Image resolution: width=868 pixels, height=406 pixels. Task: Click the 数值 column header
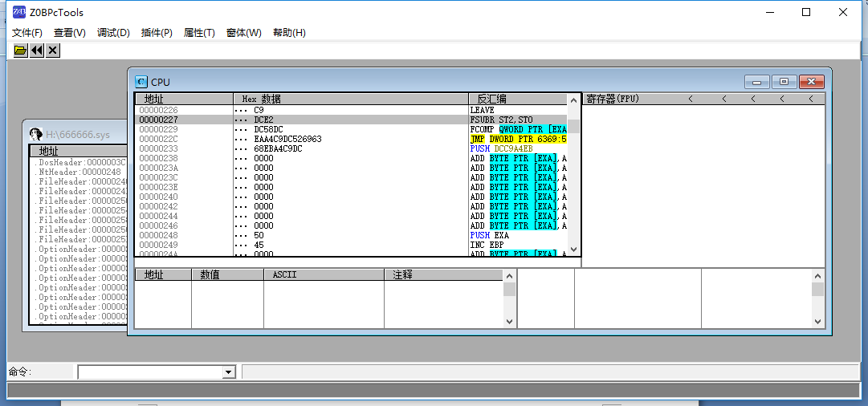coord(227,274)
